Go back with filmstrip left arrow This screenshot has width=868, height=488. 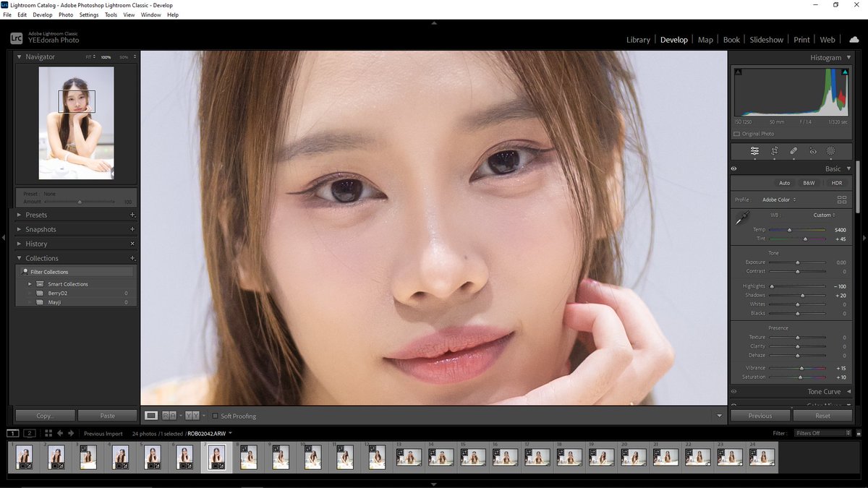[x=60, y=433]
